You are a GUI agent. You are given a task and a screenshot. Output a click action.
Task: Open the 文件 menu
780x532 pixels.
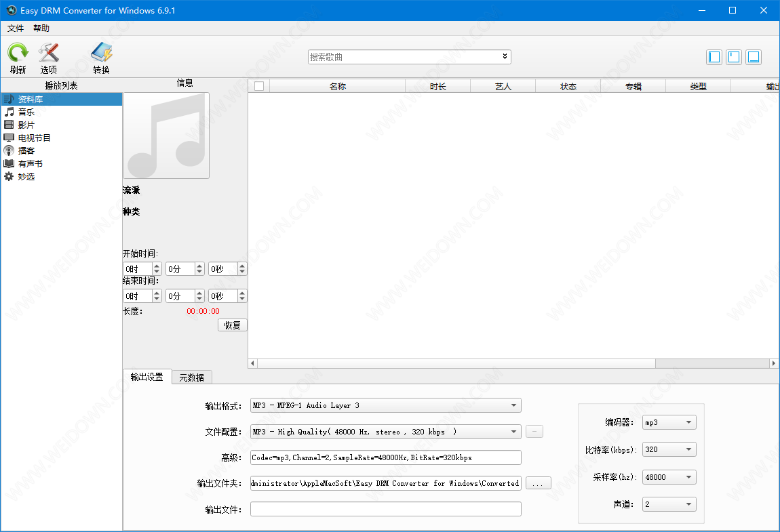coord(16,28)
